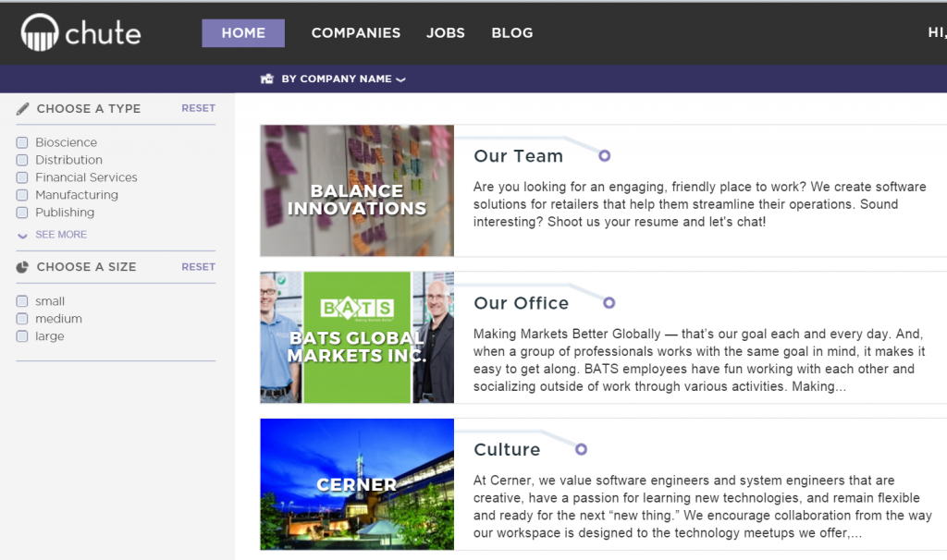947x560 pixels.
Task: Reset the Choose a Type filters
Action: (x=198, y=108)
